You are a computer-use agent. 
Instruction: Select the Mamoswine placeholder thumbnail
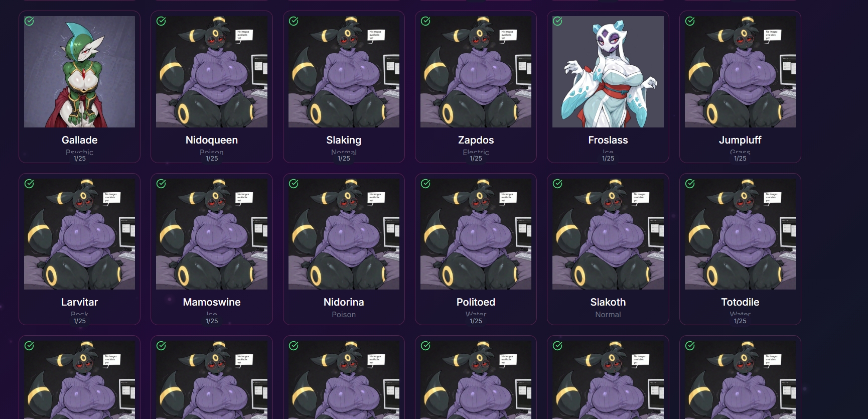[212, 234]
